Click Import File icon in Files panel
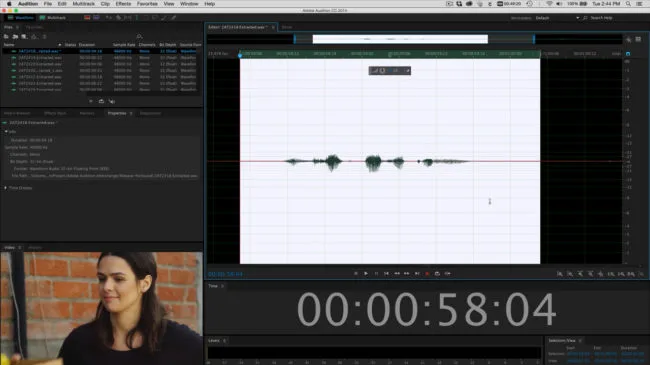650x365 pixels. click(x=15, y=36)
